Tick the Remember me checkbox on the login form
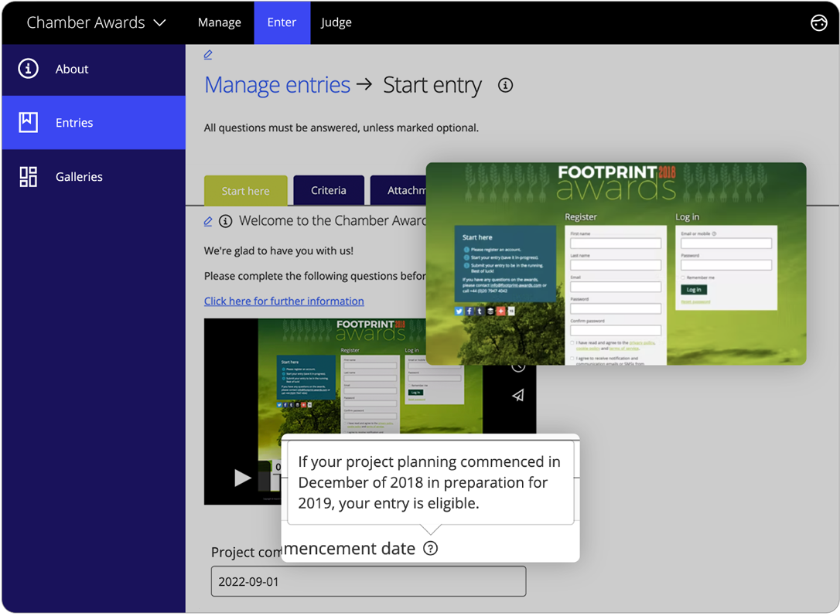Viewport: 840px width, 616px height. click(683, 277)
